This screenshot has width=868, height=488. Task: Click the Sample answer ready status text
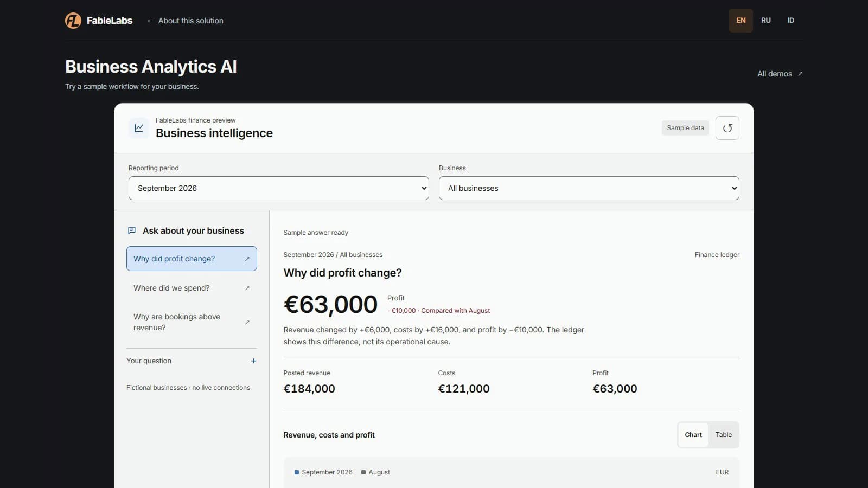(316, 233)
